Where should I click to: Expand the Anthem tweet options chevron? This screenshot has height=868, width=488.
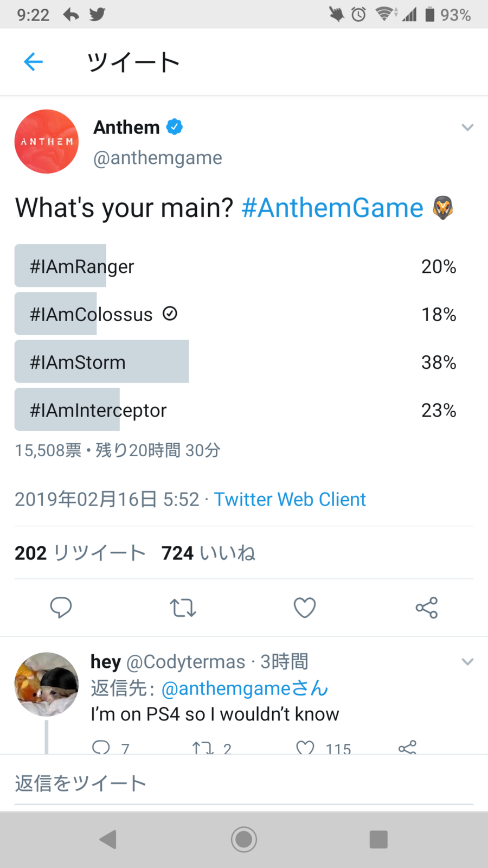[x=467, y=127]
